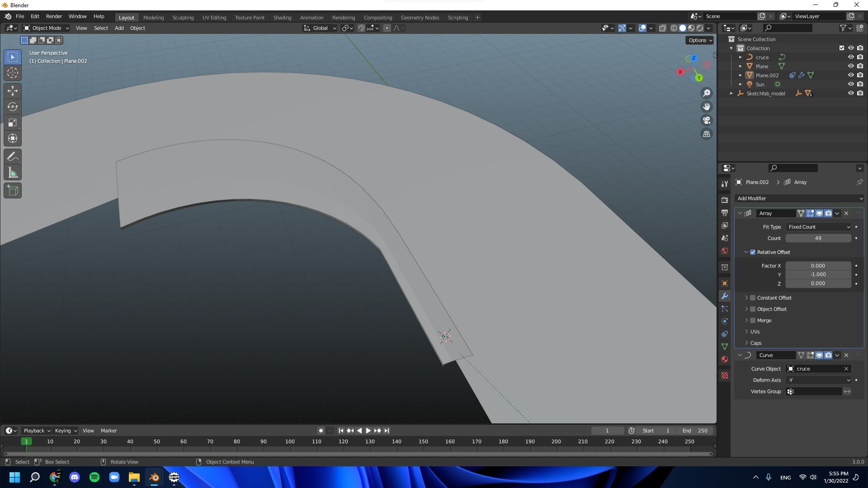Open Material properties tab icon

coord(725,359)
